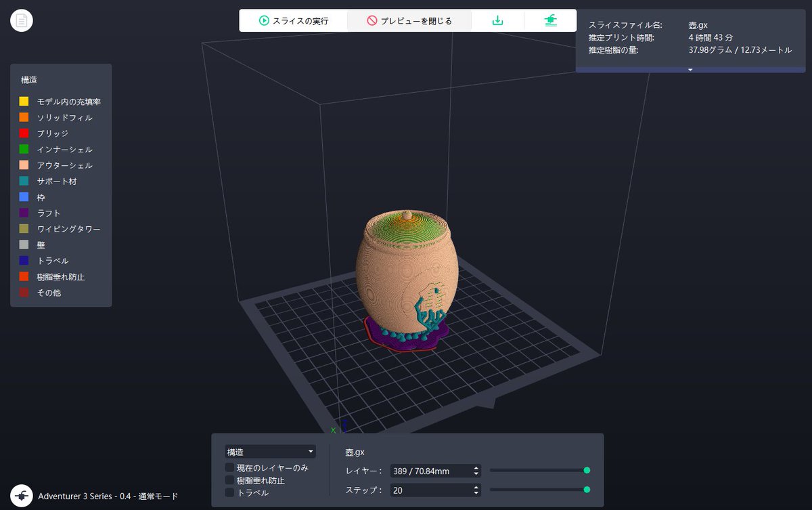The image size is (812, 510).
Task: Expand the slice info panel via its arrow
Action: (690, 69)
